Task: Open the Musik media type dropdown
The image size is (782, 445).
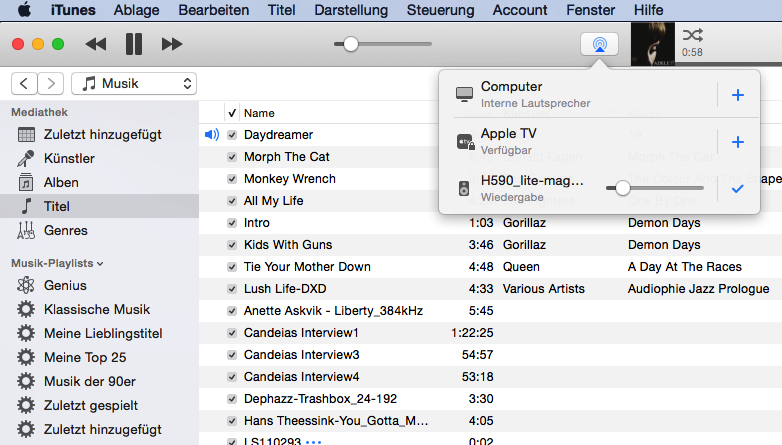Action: [134, 83]
